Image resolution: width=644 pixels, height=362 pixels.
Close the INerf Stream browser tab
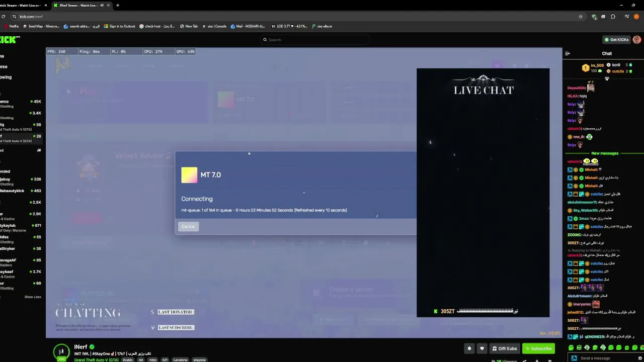click(x=108, y=5)
